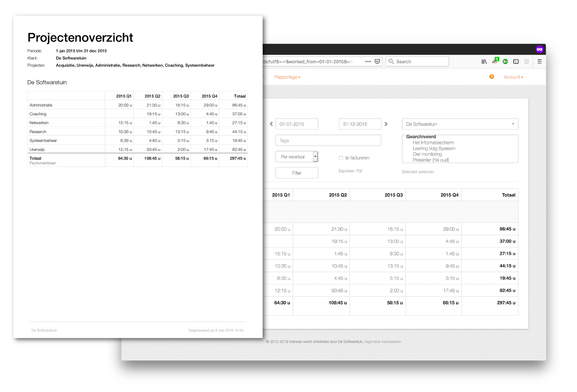577x392 pixels.
Task: Open the Account menu
Action: [513, 77]
